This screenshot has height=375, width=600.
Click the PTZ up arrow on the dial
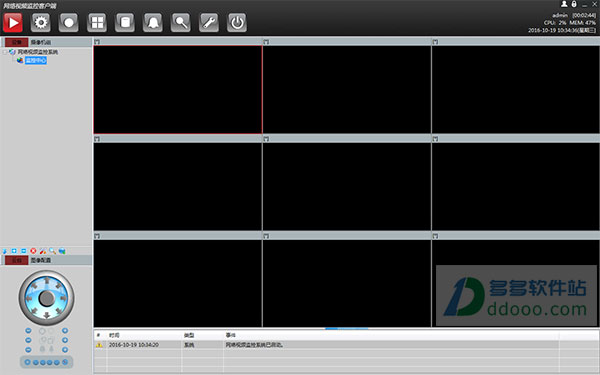pos(47,281)
